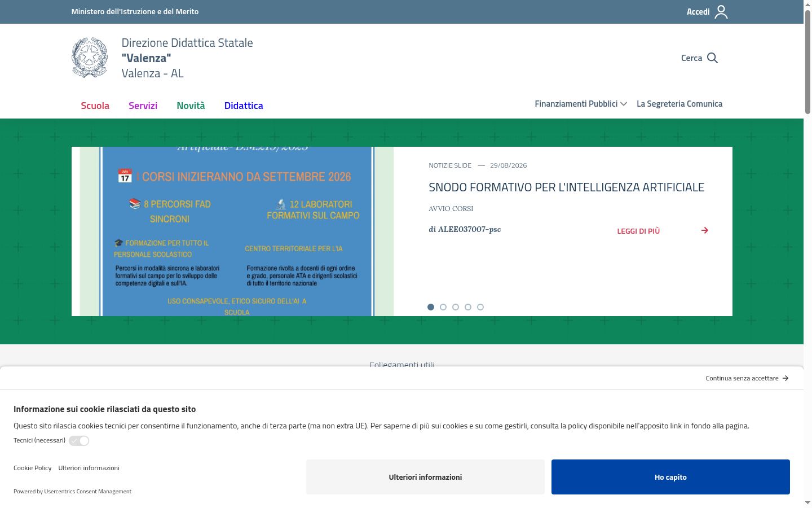This screenshot has height=508, width=812.
Task: Toggle the Tecnici (necessari) cookie switch
Action: tap(79, 441)
